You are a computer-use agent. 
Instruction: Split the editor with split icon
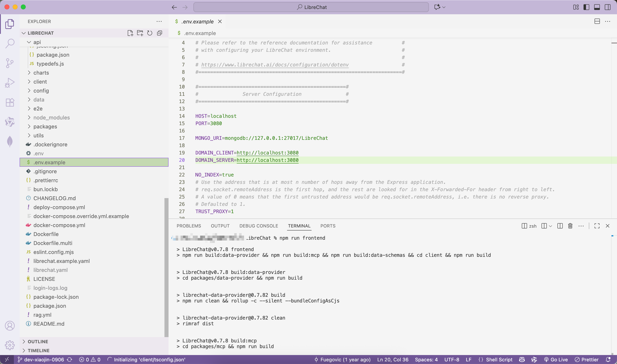tap(597, 21)
